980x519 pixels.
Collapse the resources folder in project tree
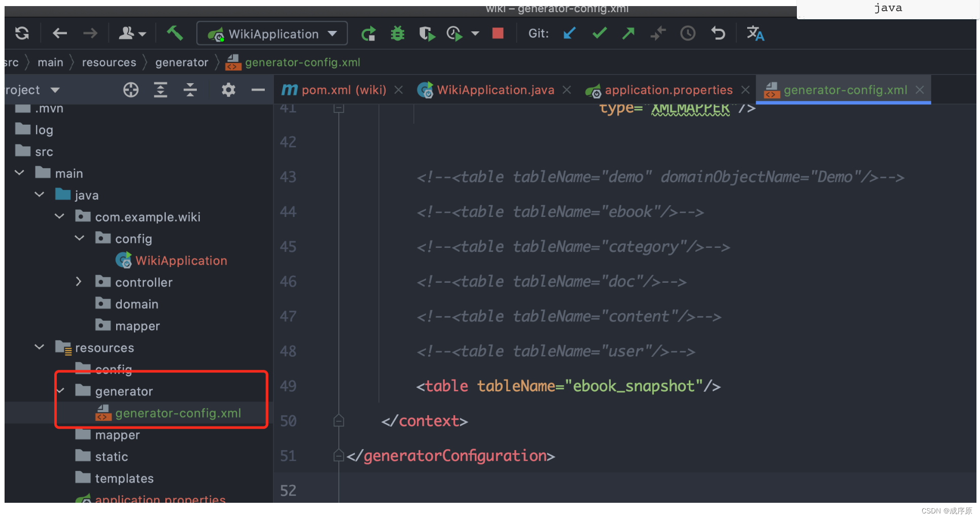39,347
